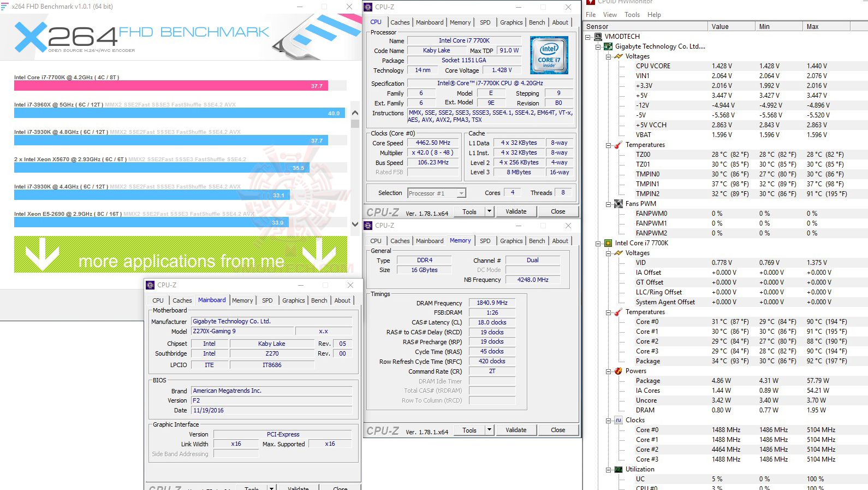Click the Xeon E5-2690 33.0 result bar
Viewport: 868px width, 490px height.
[x=151, y=222]
